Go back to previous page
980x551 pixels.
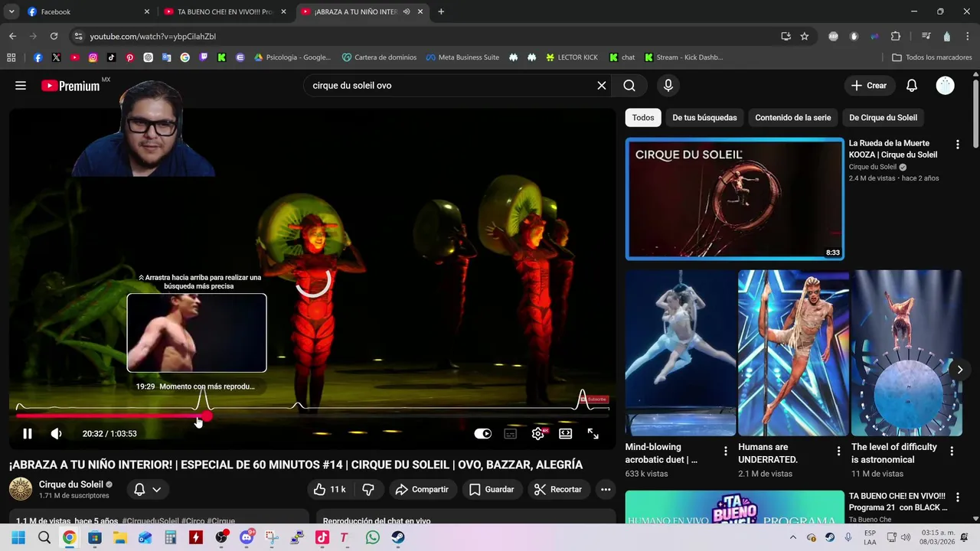click(x=12, y=36)
